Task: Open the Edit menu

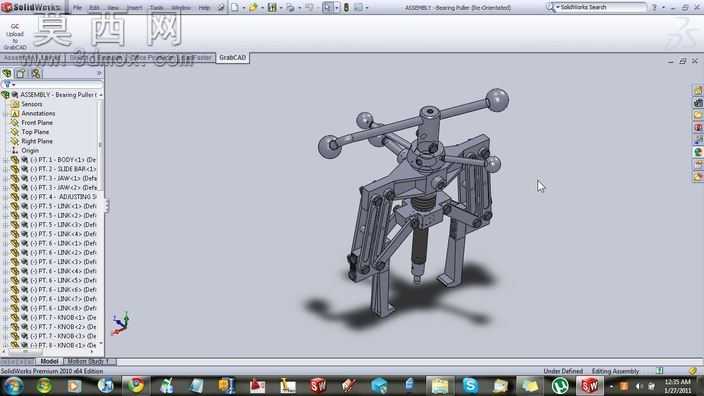Action: point(94,8)
